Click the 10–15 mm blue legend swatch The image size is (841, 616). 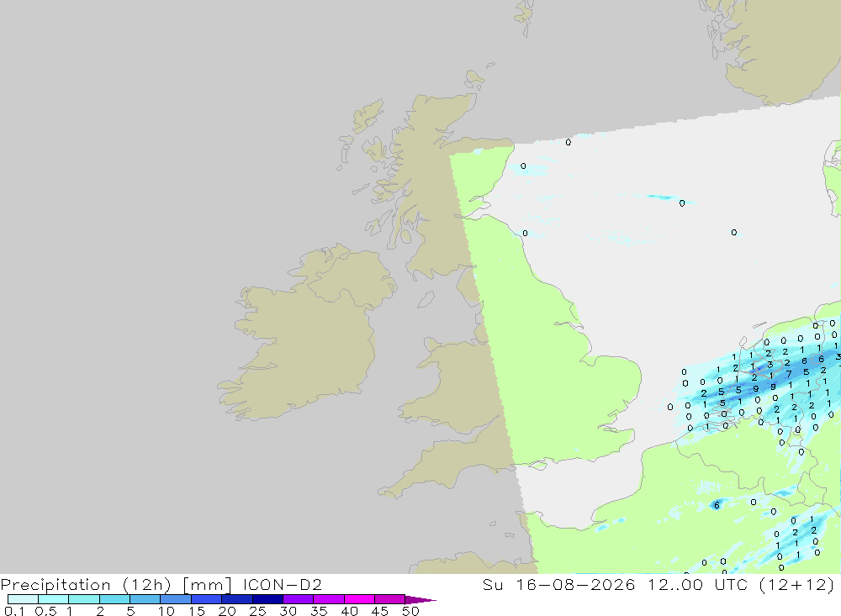(176, 599)
